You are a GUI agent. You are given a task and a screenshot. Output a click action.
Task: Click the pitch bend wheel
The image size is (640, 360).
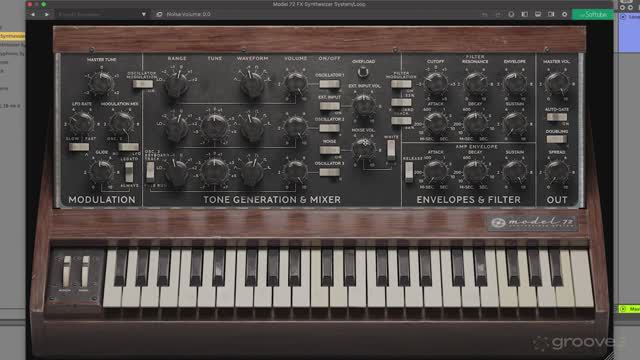click(67, 271)
